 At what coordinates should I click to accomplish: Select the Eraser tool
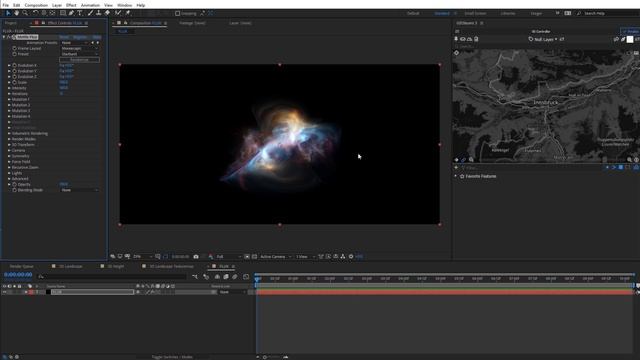tap(107, 13)
